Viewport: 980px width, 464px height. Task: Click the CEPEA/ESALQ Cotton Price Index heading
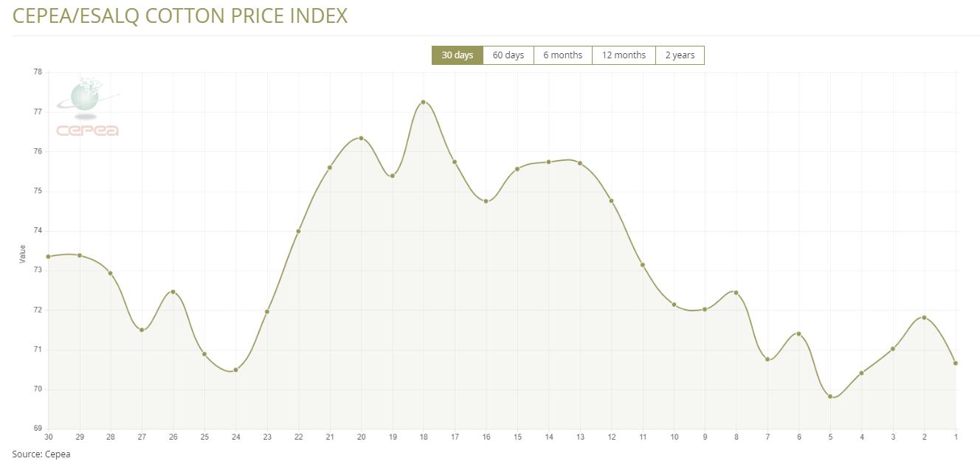[x=180, y=15]
